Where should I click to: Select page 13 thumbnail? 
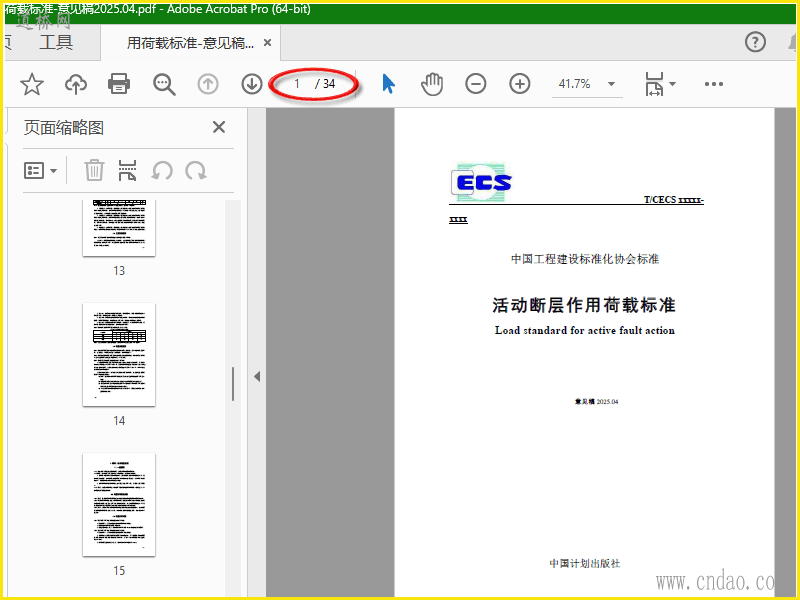119,228
